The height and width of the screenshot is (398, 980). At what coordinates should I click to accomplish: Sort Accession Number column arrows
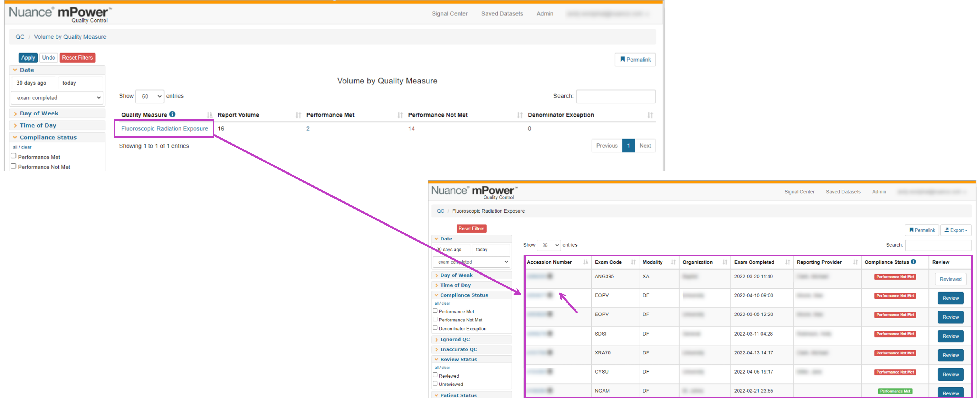pyautogui.click(x=586, y=262)
